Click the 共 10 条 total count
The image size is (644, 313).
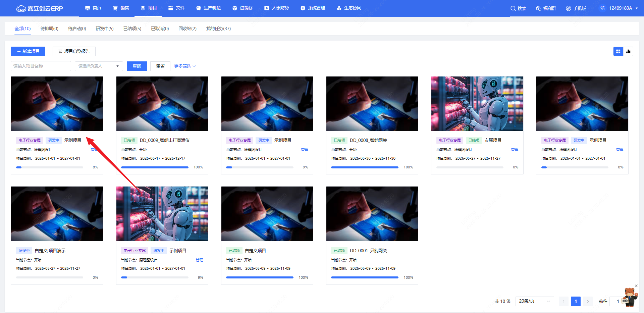[x=502, y=301]
